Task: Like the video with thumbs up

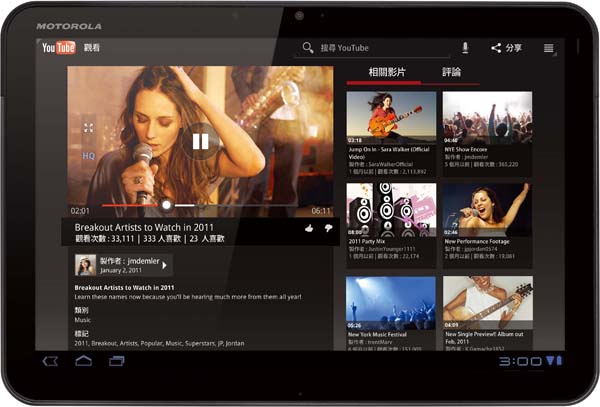Action: 309,228
